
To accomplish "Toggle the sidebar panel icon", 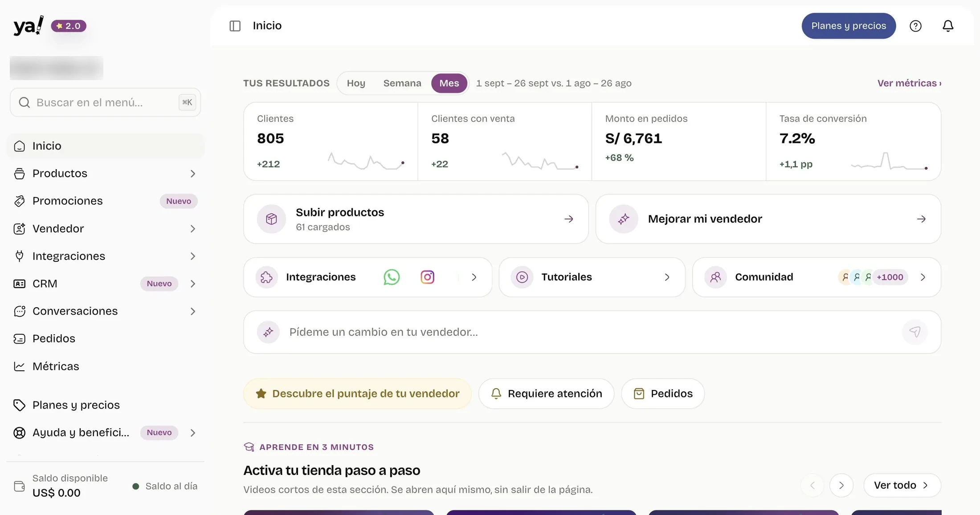I will tap(235, 26).
